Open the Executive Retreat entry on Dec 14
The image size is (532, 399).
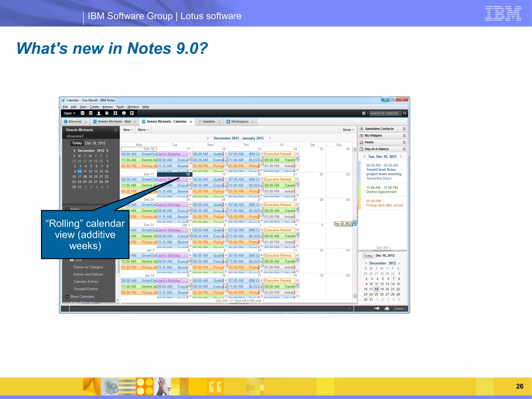point(279,154)
